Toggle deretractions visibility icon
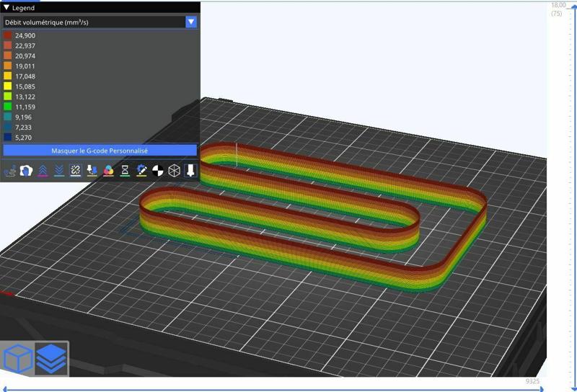 coord(59,171)
